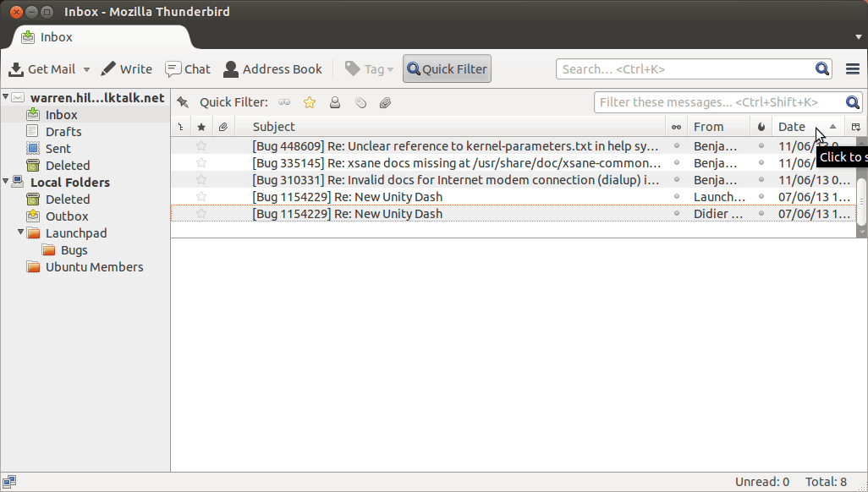Sort messages by the Subject column
Image resolution: width=868 pixels, height=492 pixels.
(457, 127)
